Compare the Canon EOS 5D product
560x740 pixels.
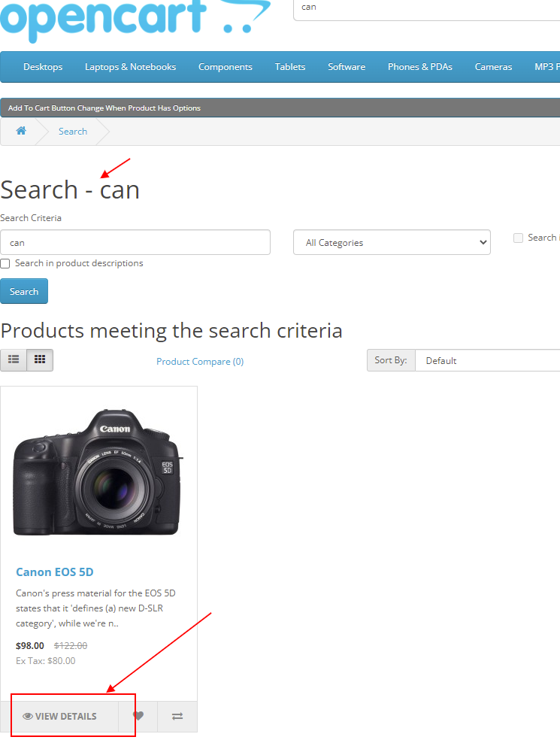177,716
